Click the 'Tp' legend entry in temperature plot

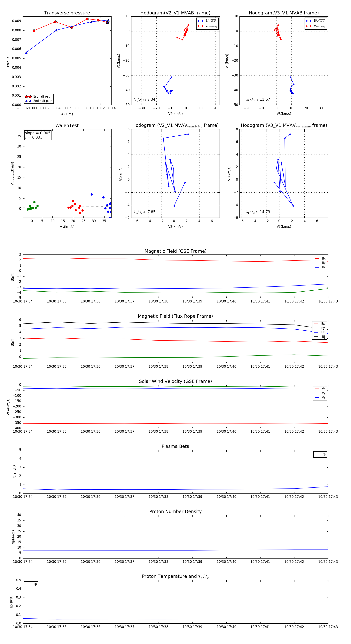pos(31,584)
